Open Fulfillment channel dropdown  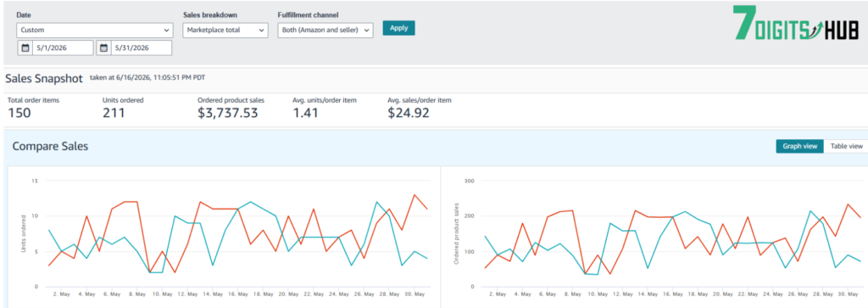[x=325, y=30]
